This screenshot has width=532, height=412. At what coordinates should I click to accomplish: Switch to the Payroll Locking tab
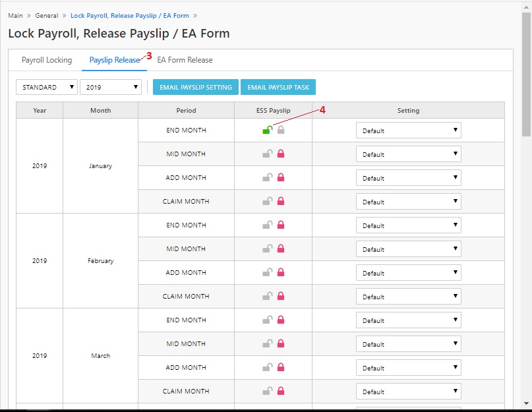click(47, 60)
